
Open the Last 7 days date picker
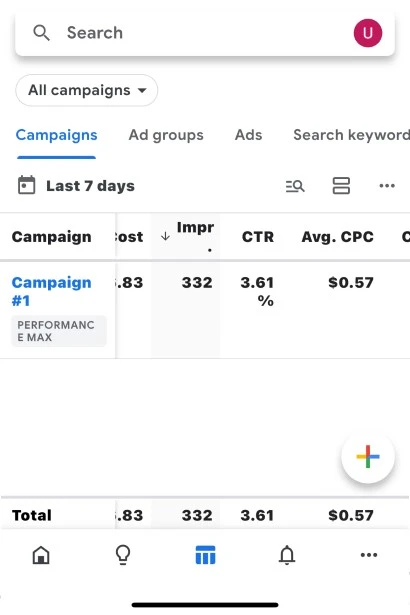[x=77, y=186]
